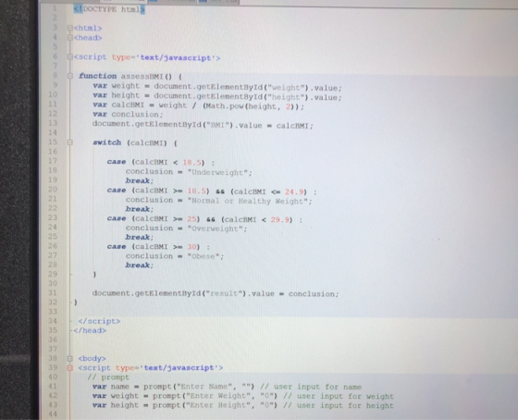Click the 'text/javascript' attribute on line 6
Screen dimensions: 518x420
coord(178,58)
